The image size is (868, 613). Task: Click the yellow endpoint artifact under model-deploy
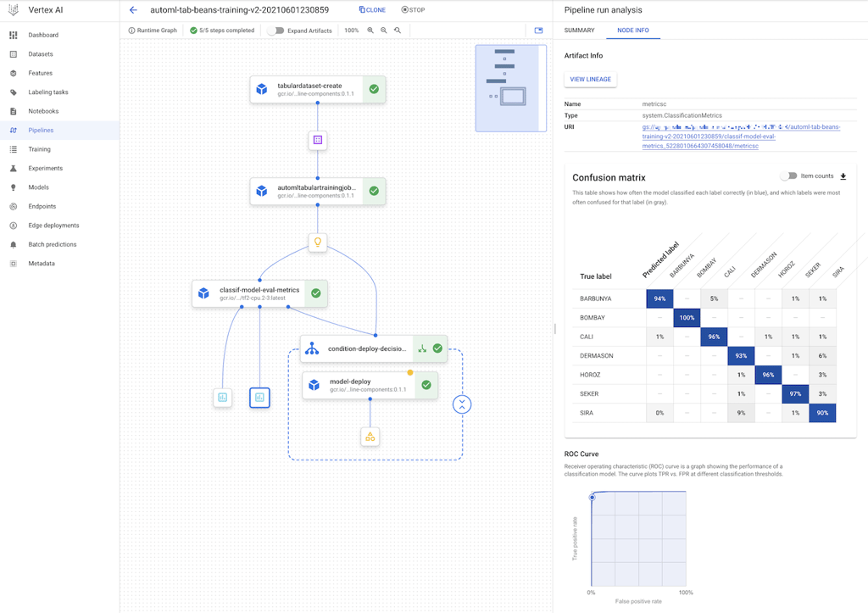click(x=370, y=437)
